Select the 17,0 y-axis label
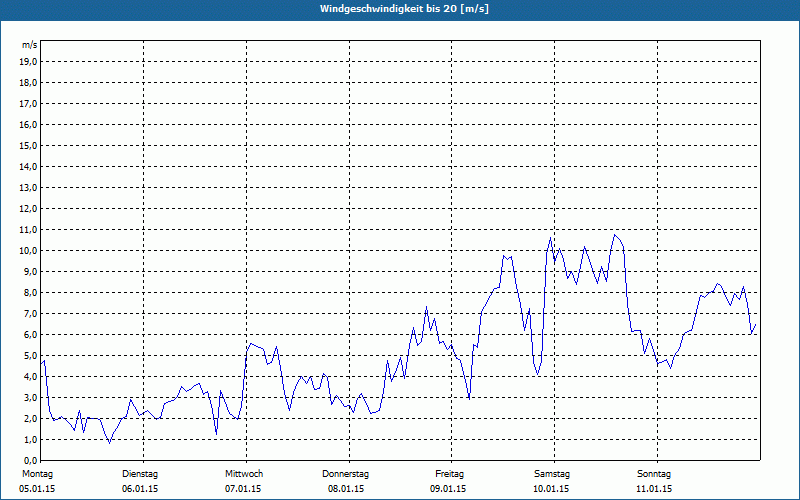 pyautogui.click(x=28, y=104)
